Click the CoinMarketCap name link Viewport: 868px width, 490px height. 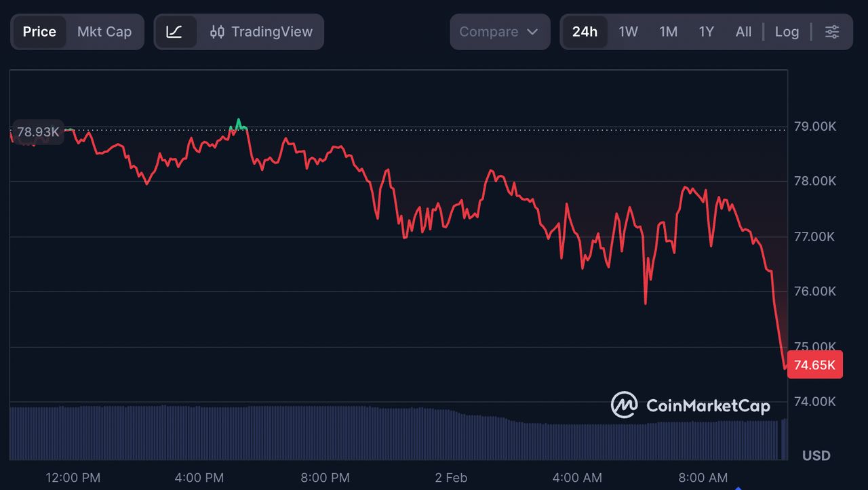coord(709,405)
